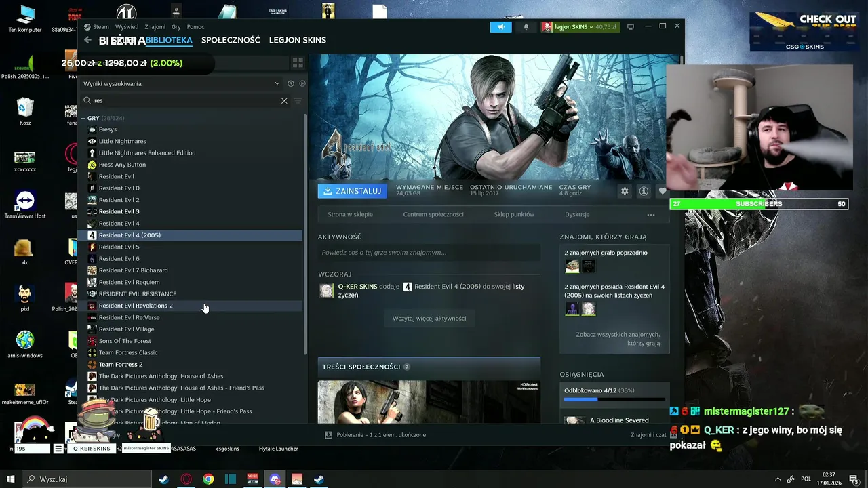Screen dimensions: 868x488
Task: Open the more options ellipsis
Action: pos(651,215)
